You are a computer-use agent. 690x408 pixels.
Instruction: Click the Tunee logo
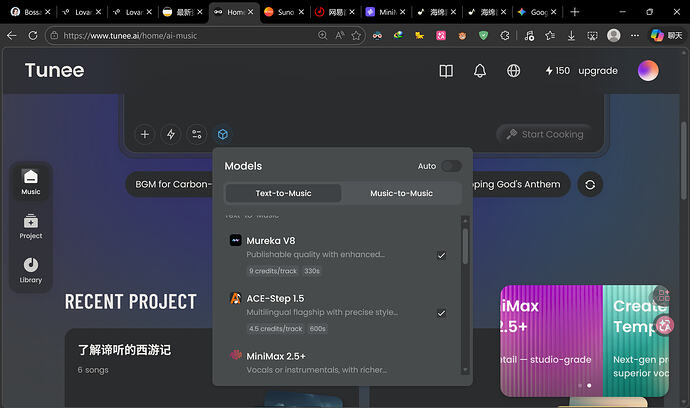coord(55,70)
